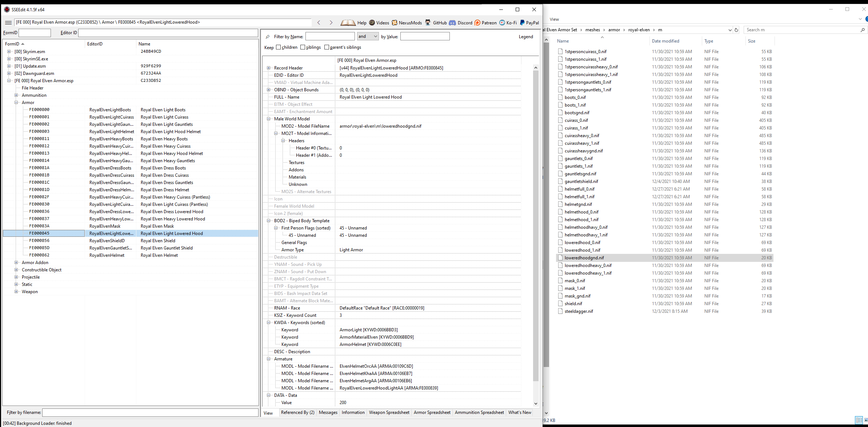868x427 pixels.
Task: Click royal-elven in Explorer breadcrumb
Action: pyautogui.click(x=639, y=30)
